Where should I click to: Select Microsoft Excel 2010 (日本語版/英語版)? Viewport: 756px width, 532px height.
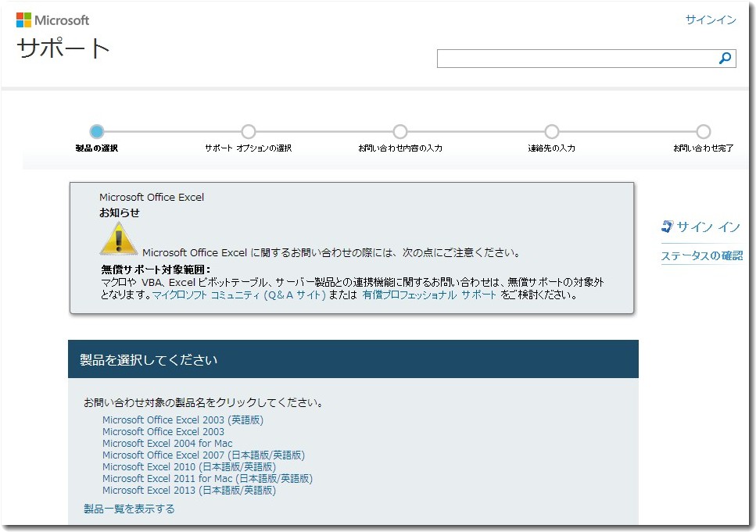pos(189,467)
